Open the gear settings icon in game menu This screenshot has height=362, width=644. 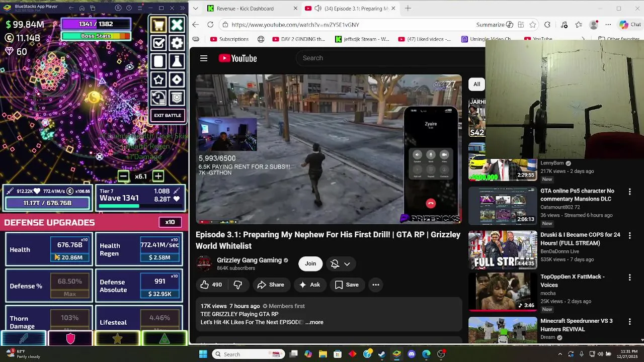tap(177, 43)
